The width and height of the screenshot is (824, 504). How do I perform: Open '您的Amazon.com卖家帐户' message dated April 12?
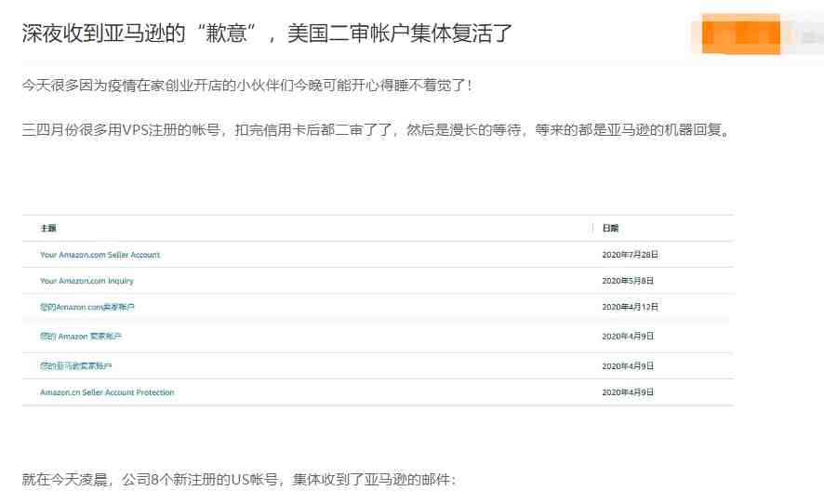pyautogui.click(x=87, y=307)
